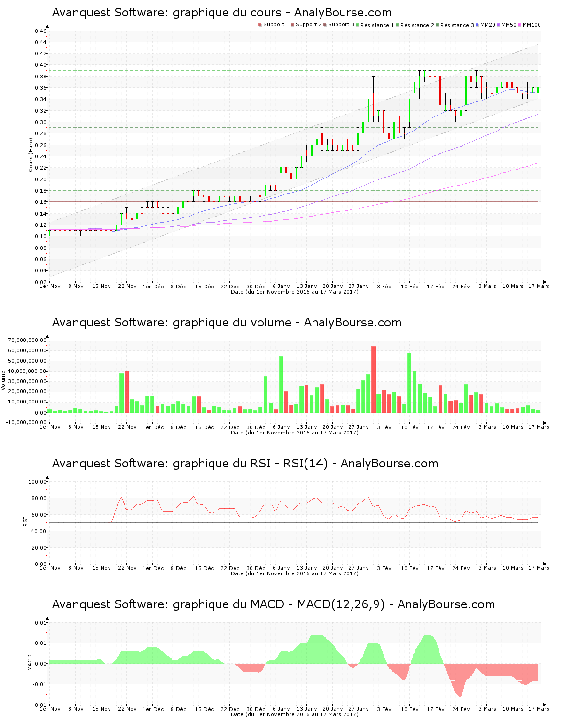
Task: Click '20.00' on the RSI axis
Action: pos(39,548)
